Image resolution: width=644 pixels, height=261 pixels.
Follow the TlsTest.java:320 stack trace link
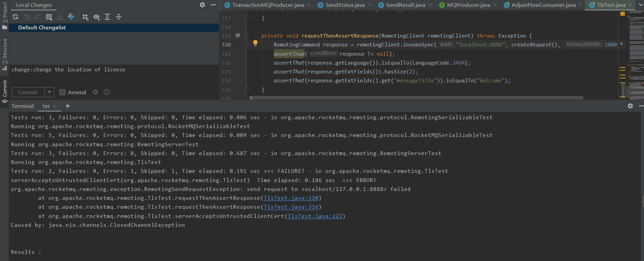click(291, 198)
